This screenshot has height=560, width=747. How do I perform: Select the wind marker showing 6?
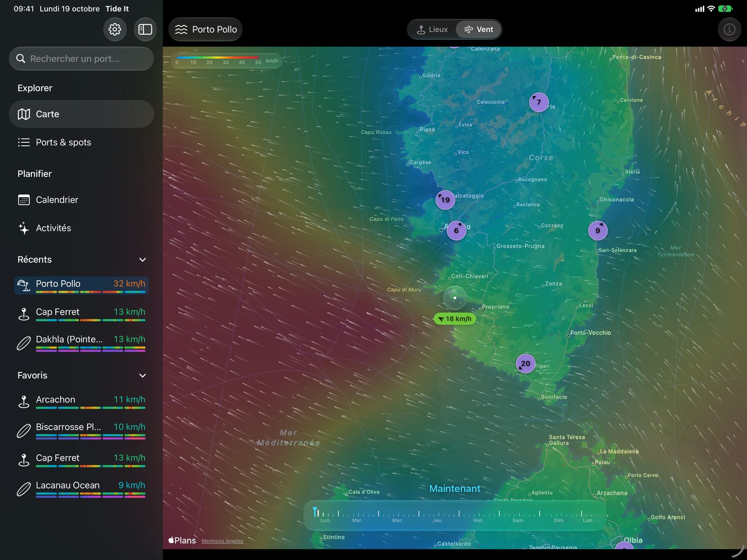pos(456,230)
